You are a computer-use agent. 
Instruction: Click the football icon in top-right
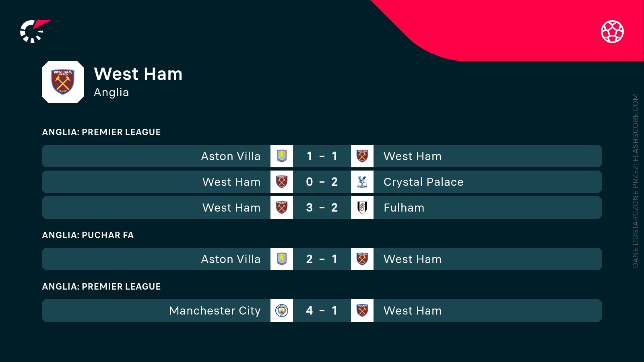[x=612, y=31]
